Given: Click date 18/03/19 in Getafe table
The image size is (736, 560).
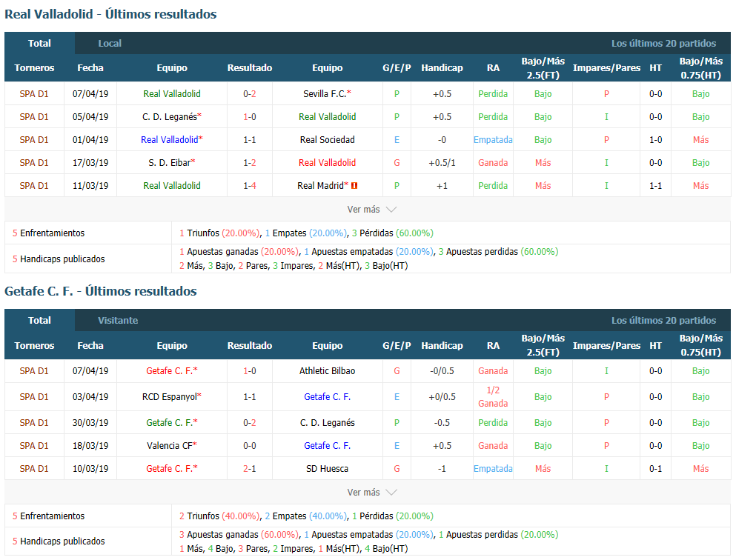Looking at the screenshot, I should pyautogui.click(x=90, y=446).
